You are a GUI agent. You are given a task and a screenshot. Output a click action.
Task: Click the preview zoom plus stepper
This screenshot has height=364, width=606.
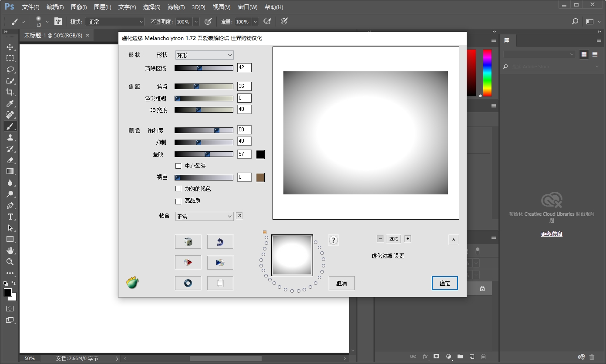click(407, 239)
